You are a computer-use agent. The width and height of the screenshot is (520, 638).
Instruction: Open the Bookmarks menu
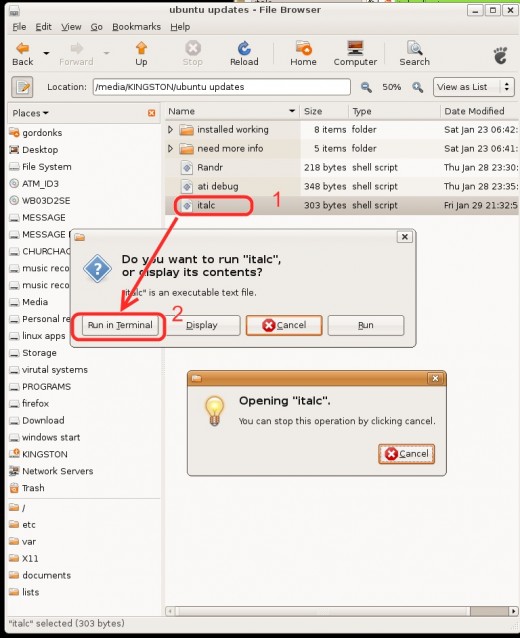(x=136, y=27)
